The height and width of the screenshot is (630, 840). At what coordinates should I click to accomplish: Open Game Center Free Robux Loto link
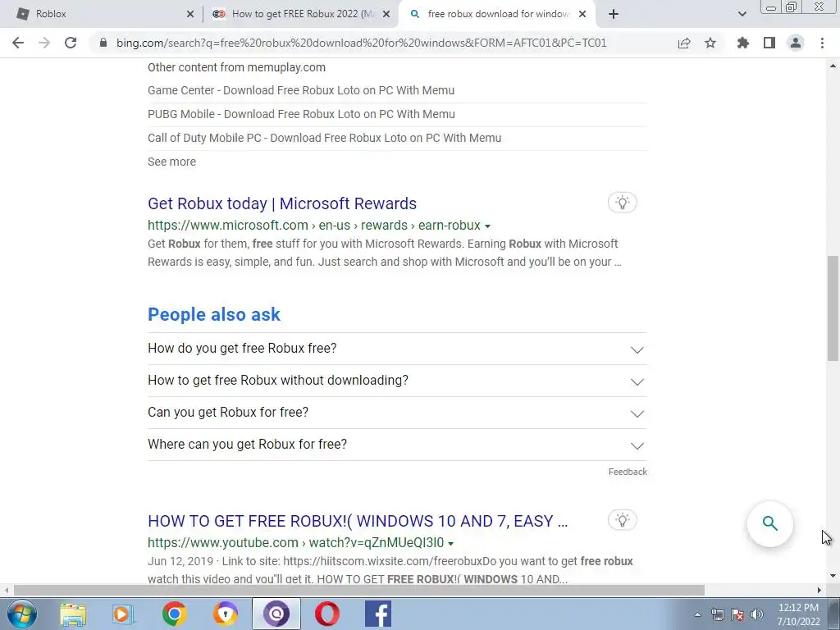[x=301, y=90]
